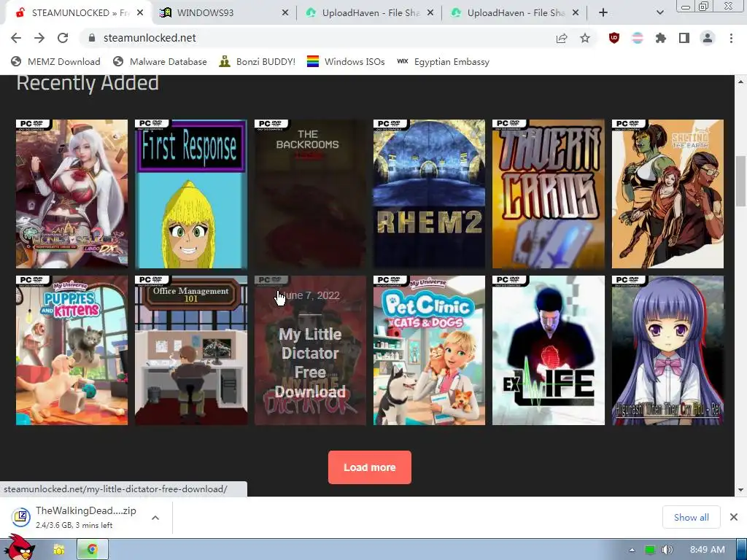
Task: Open the Chrome three-dot menu
Action: pyautogui.click(x=731, y=38)
